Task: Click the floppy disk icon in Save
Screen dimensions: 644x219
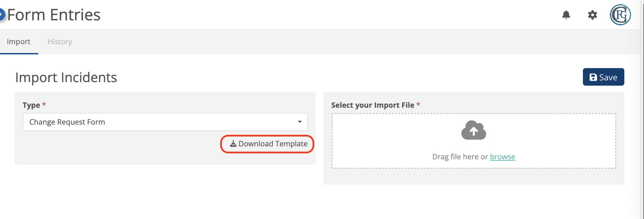Action: click(x=593, y=77)
